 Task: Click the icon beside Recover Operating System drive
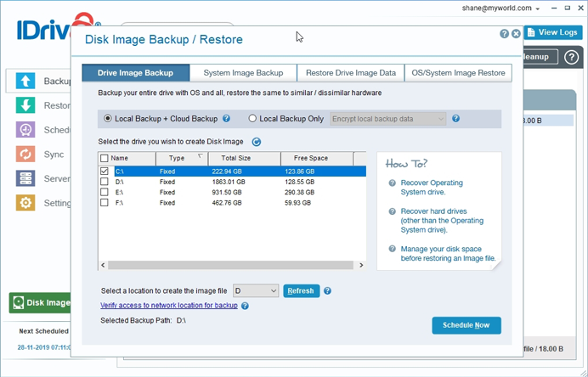(x=392, y=183)
